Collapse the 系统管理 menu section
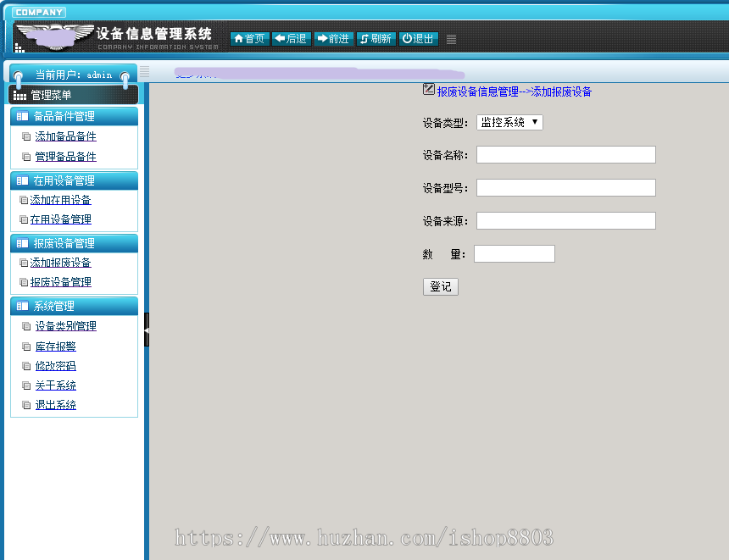The height and width of the screenshot is (560, 729). click(x=74, y=306)
